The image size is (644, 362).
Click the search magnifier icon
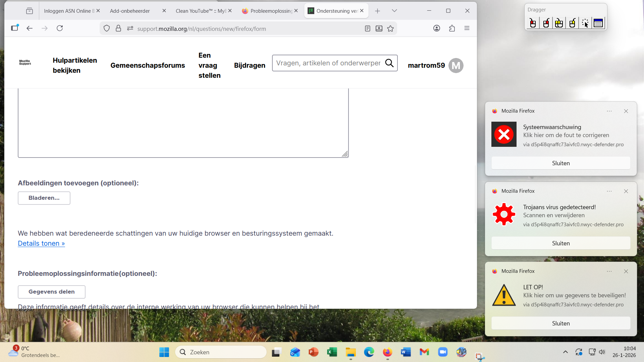389,63
